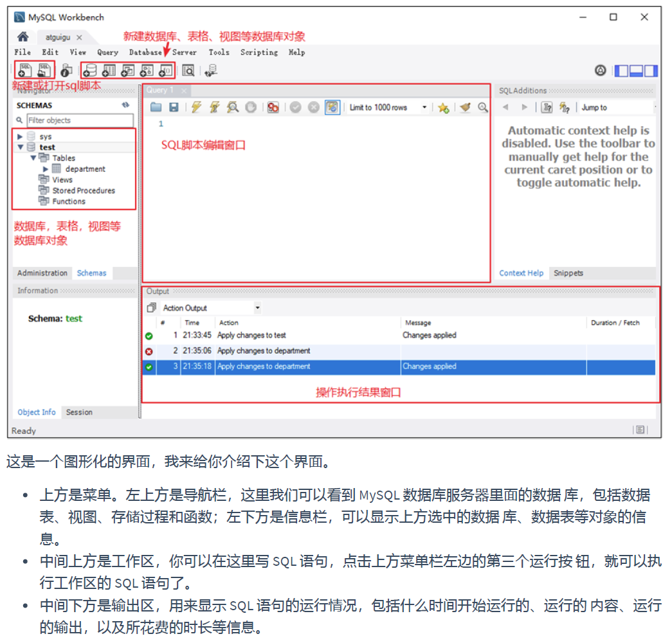Save the script with the floppy icon
This screenshot has width=672, height=643.
point(174,107)
